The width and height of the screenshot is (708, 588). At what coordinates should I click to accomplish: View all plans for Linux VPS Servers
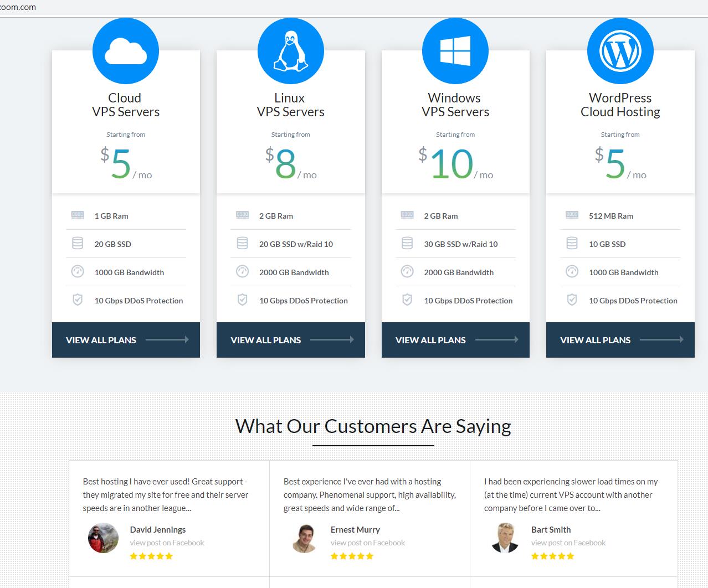coord(290,340)
